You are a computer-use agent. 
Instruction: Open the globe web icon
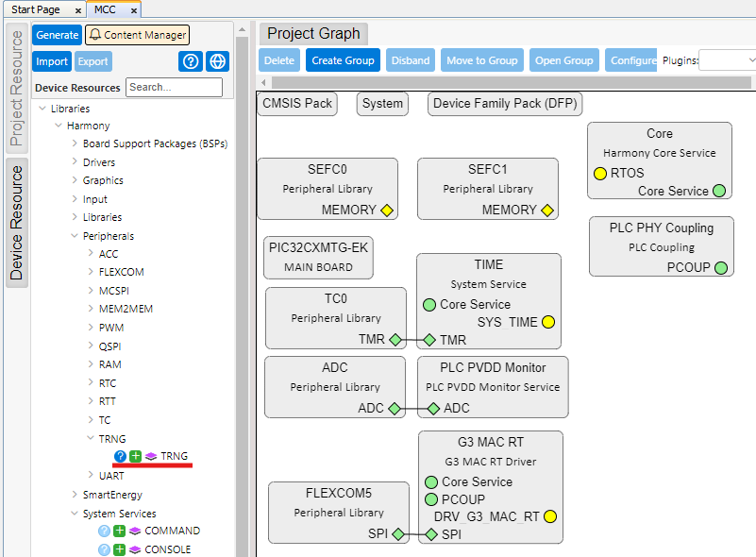[218, 61]
